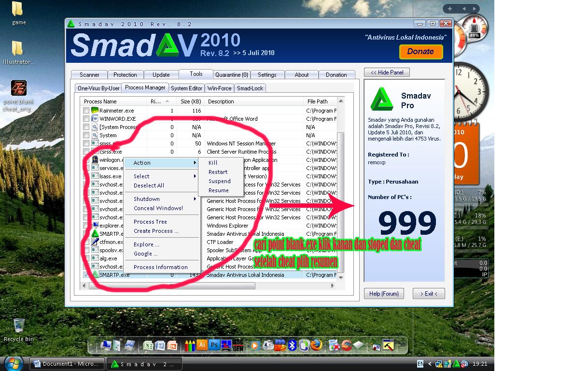The height and width of the screenshot is (371, 588).
Task: Select Process Information menu entry
Action: 162,267
